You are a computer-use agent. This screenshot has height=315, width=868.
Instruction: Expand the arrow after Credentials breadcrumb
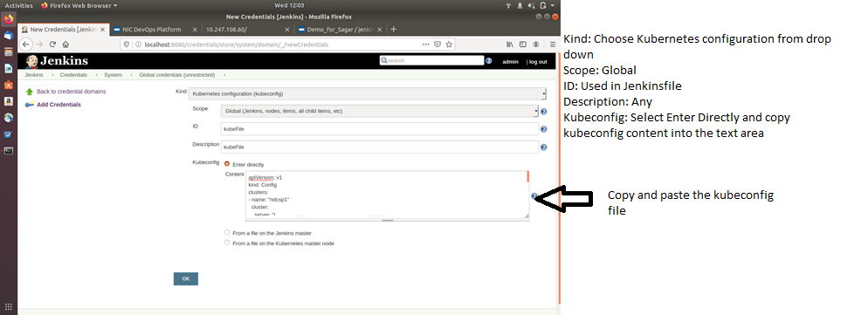96,74
